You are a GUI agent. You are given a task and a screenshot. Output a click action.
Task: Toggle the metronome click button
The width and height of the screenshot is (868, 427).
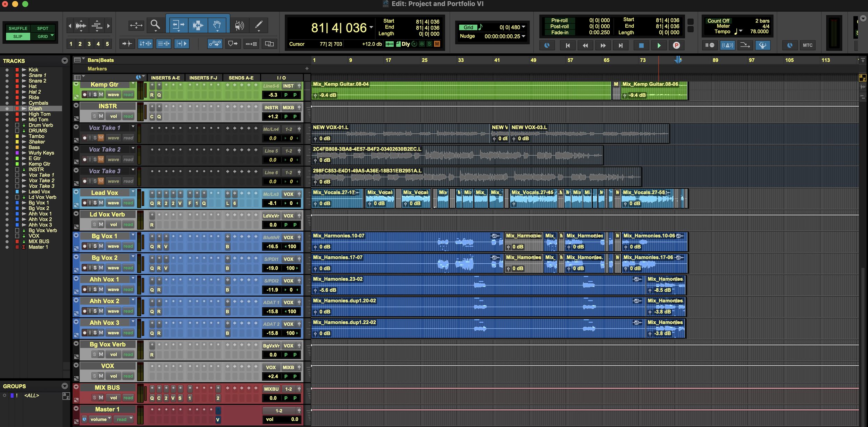click(x=727, y=45)
